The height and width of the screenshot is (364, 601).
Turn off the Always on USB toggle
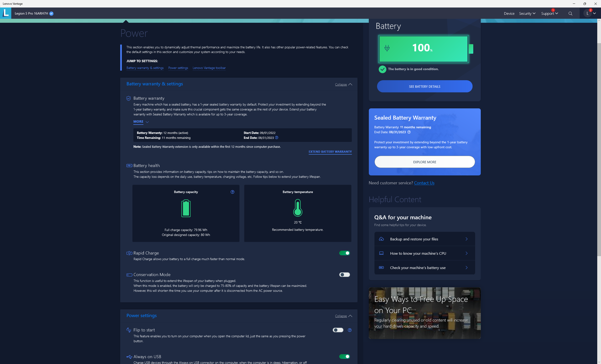pyautogui.click(x=344, y=356)
